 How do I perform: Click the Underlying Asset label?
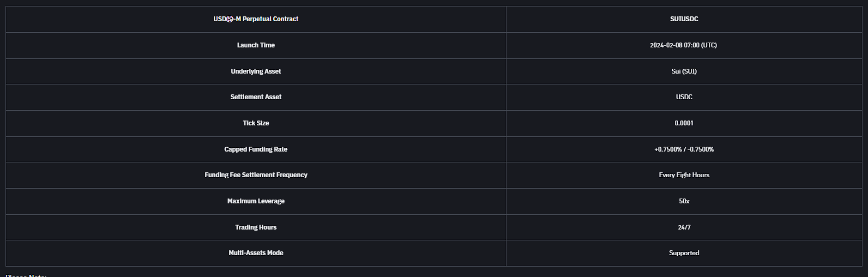256,71
